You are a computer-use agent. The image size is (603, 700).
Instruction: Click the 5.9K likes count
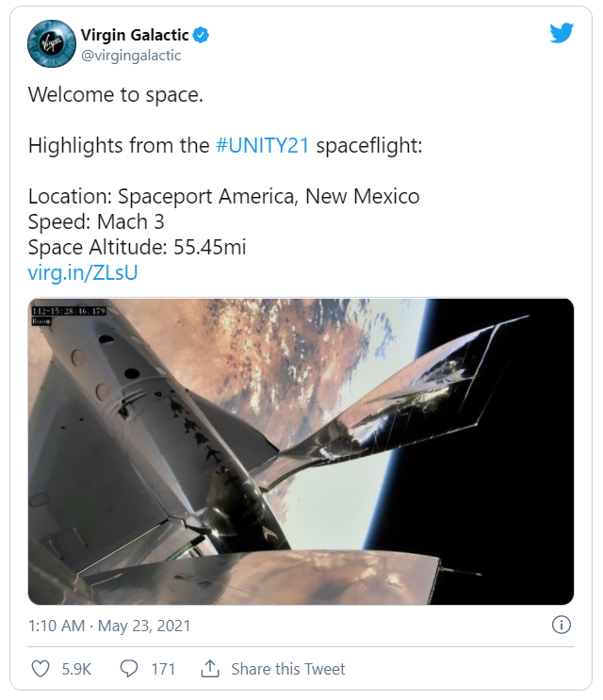(76, 669)
